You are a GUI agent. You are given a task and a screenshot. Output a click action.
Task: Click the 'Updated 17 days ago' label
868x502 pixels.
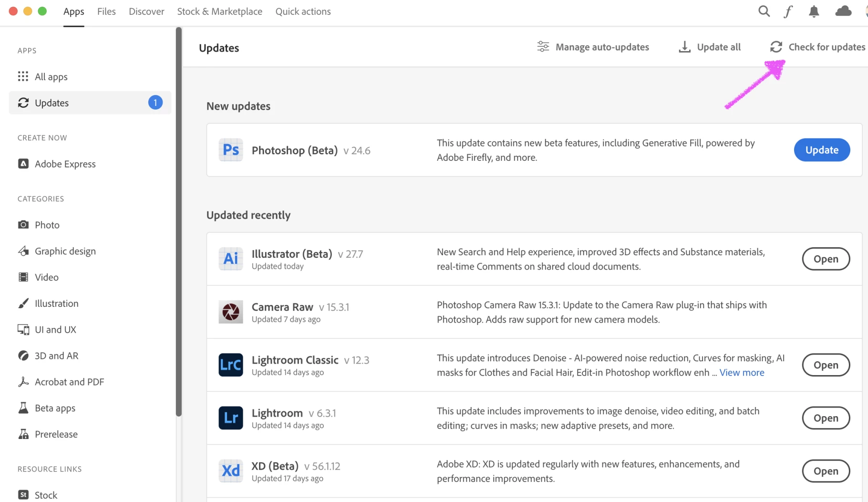tap(288, 478)
